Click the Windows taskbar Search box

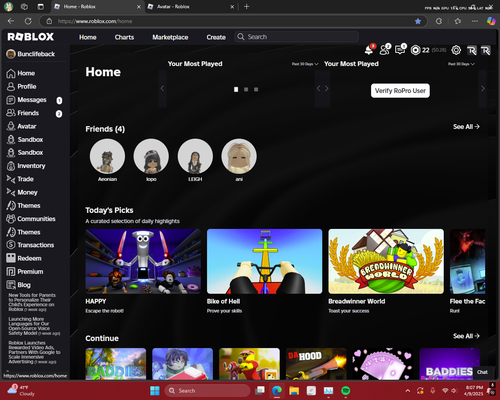pyautogui.click(x=207, y=391)
